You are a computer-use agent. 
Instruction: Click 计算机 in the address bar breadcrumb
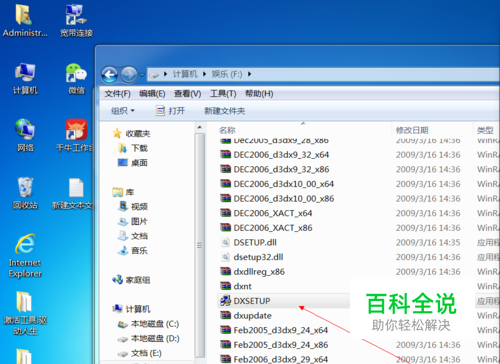(185, 74)
